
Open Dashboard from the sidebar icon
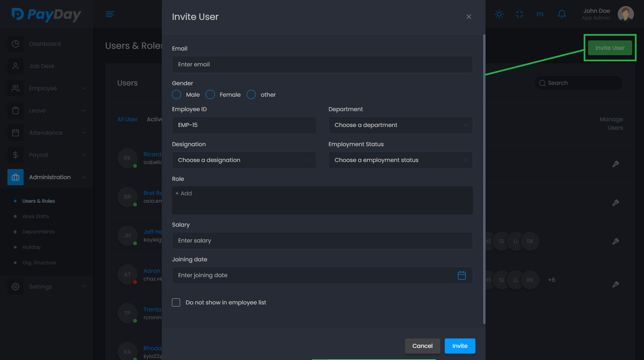point(16,44)
